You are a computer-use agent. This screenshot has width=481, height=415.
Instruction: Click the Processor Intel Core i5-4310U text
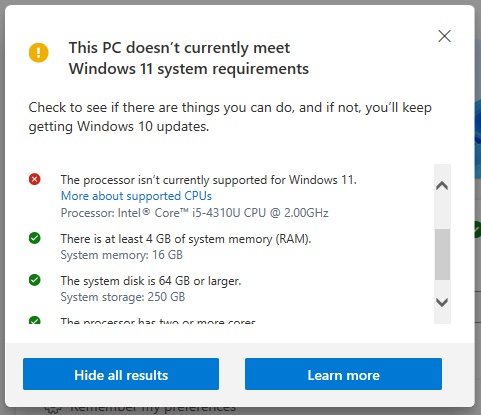pyautogui.click(x=195, y=213)
